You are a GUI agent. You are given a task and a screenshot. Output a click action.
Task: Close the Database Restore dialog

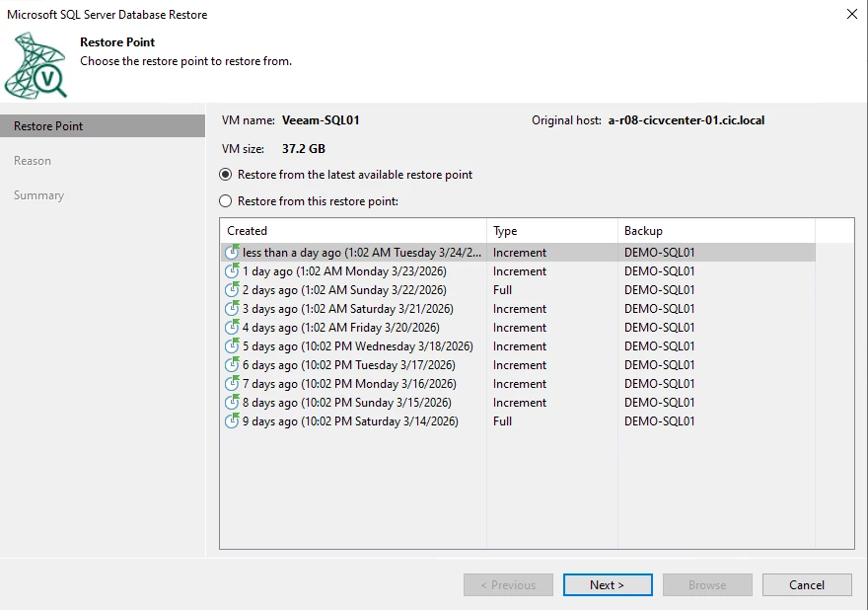[852, 14]
